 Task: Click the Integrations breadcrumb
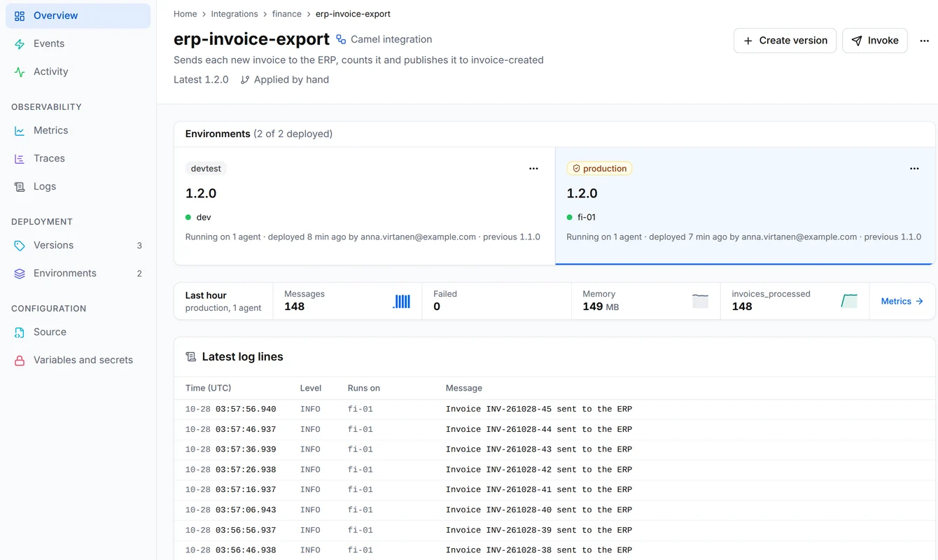[234, 14]
